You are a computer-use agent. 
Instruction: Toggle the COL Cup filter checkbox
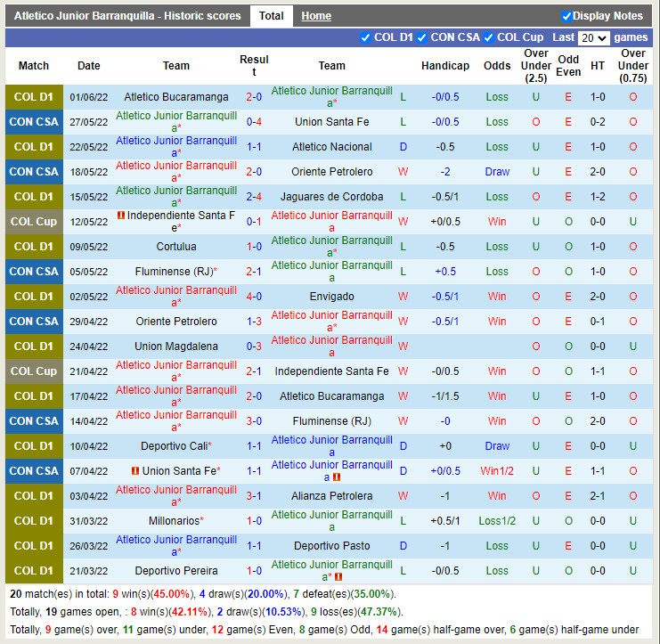tap(488, 37)
